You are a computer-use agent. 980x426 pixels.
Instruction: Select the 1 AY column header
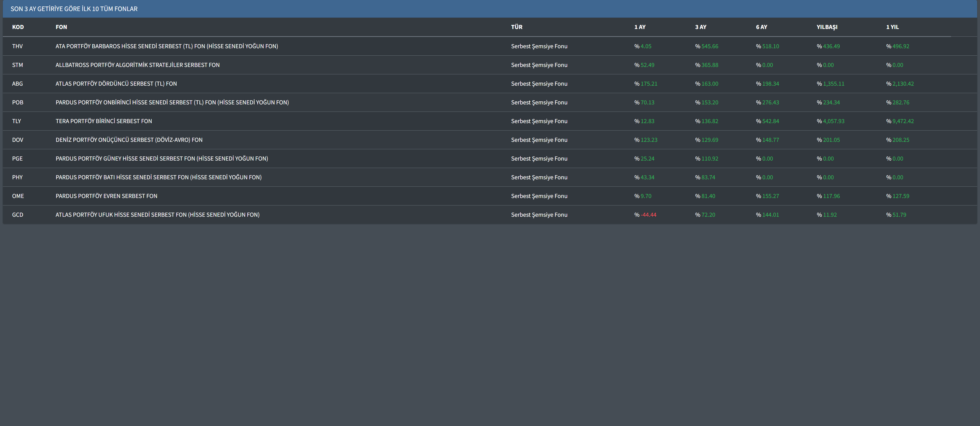pos(640,27)
